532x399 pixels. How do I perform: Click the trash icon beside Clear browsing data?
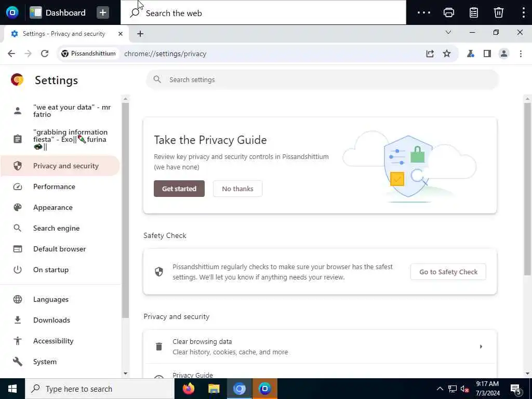pyautogui.click(x=159, y=347)
